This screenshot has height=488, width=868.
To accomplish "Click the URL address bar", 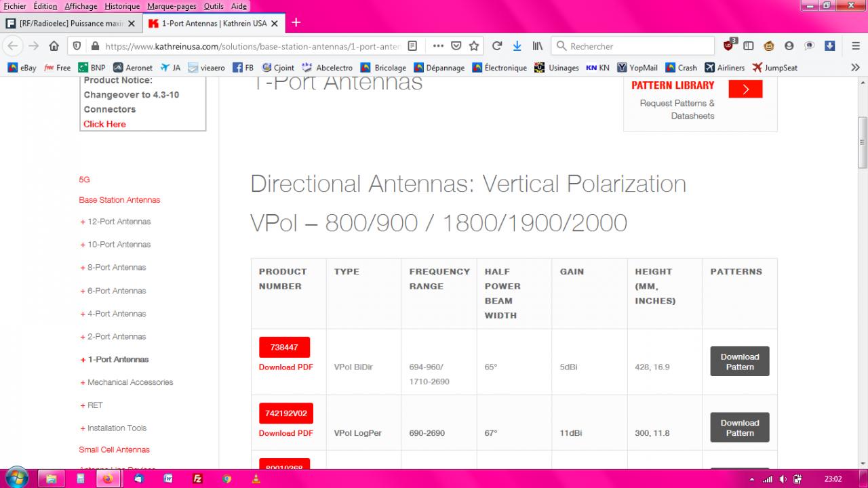I will click(x=252, y=46).
